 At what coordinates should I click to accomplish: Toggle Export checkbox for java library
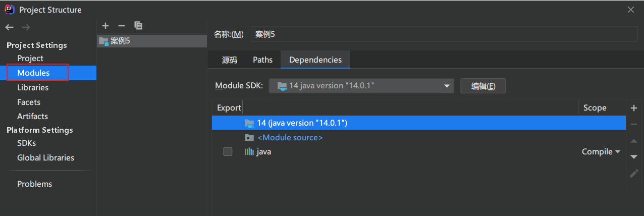tap(228, 151)
